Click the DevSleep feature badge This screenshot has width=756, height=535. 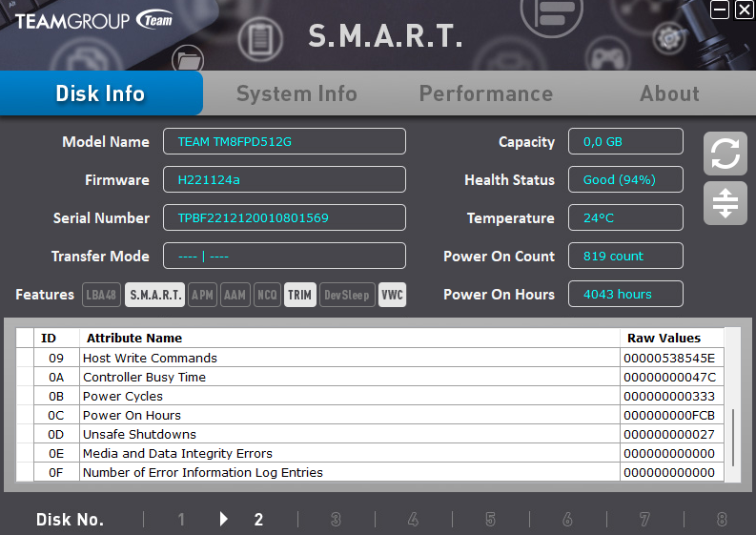[346, 295]
